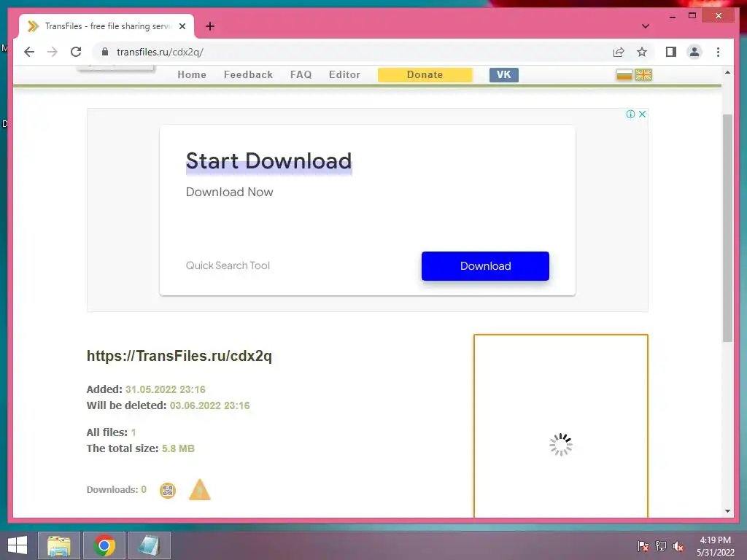The width and height of the screenshot is (747, 560).
Task: Click the muted volume tray icon
Action: (678, 546)
